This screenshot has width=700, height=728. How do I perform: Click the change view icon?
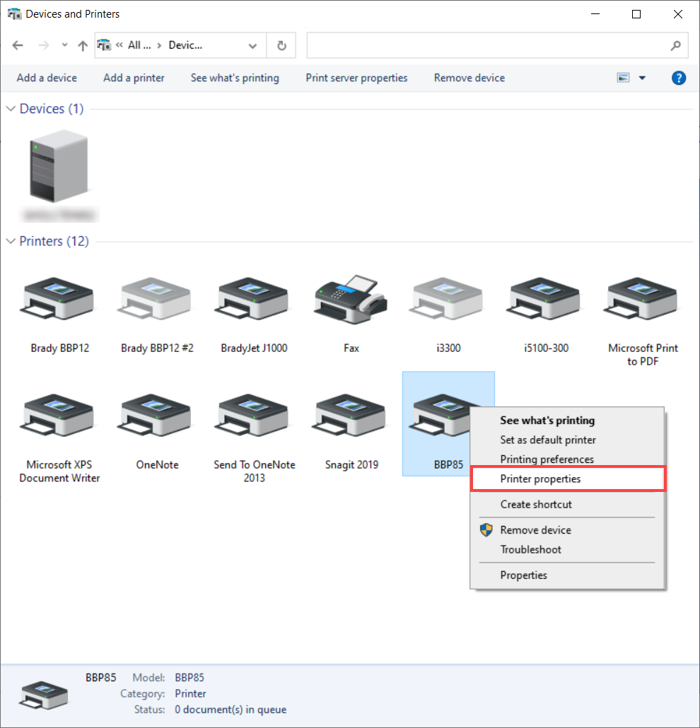(x=624, y=78)
